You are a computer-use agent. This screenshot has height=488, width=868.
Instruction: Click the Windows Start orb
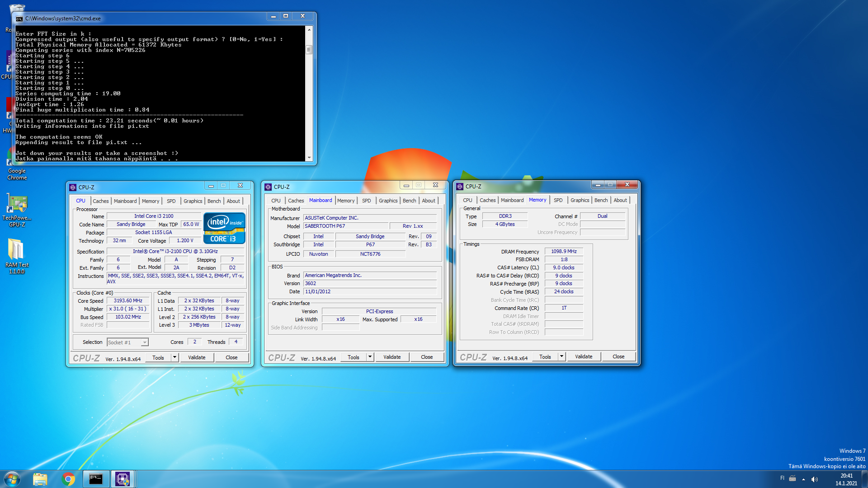(x=12, y=479)
